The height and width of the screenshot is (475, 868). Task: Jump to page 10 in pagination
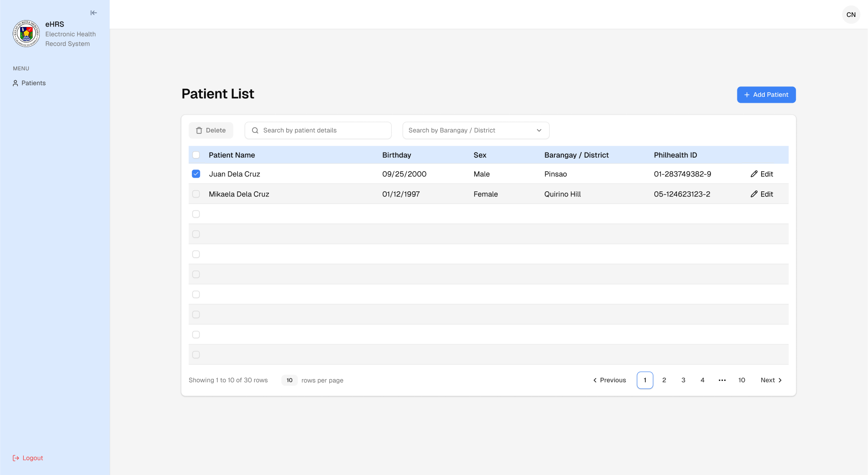(742, 380)
